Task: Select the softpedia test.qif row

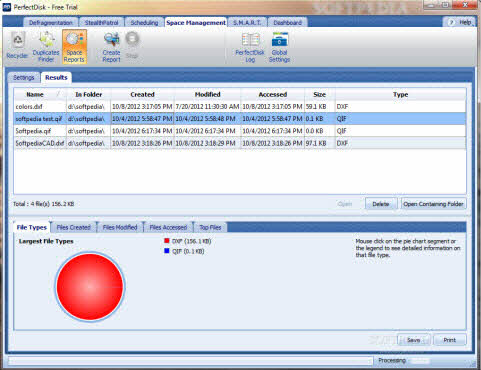Action: [240, 119]
